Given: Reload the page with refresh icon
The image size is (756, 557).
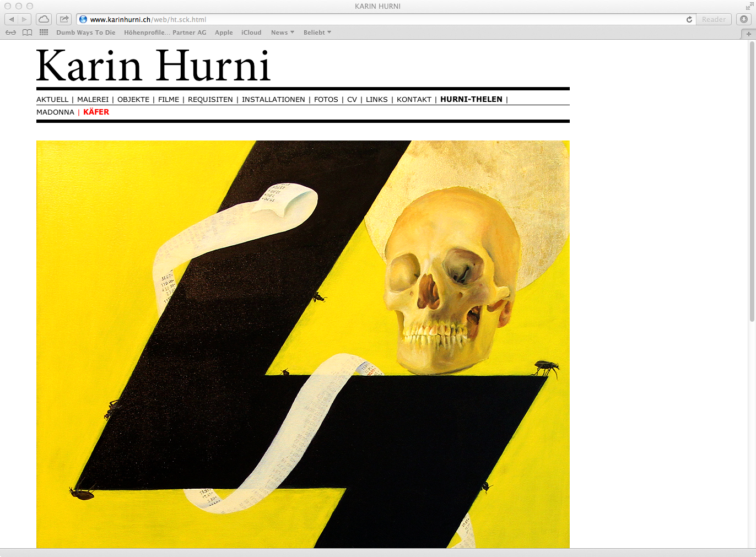Looking at the screenshot, I should coord(689,19).
